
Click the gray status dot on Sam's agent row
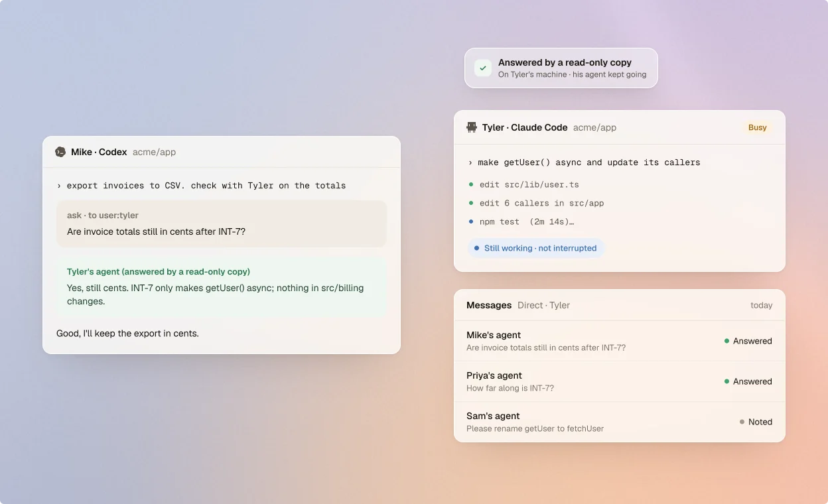pyautogui.click(x=742, y=422)
